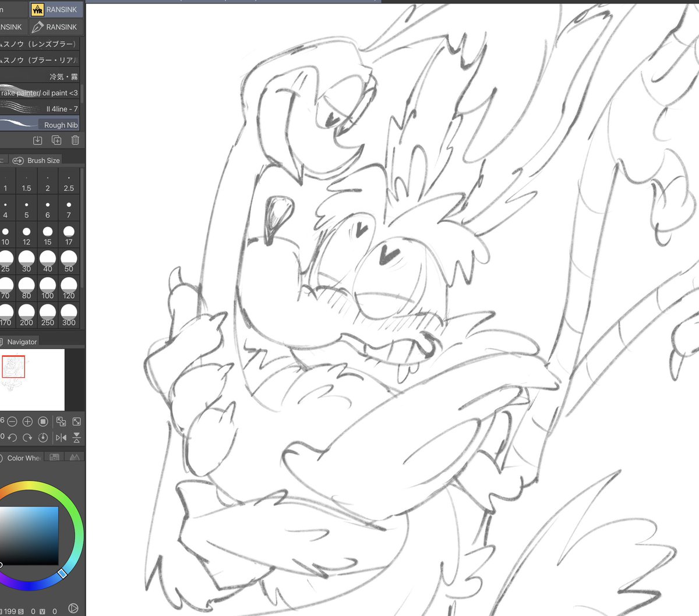Rotate canvas right in Navigator
This screenshot has height=616, width=699.
[x=27, y=437]
